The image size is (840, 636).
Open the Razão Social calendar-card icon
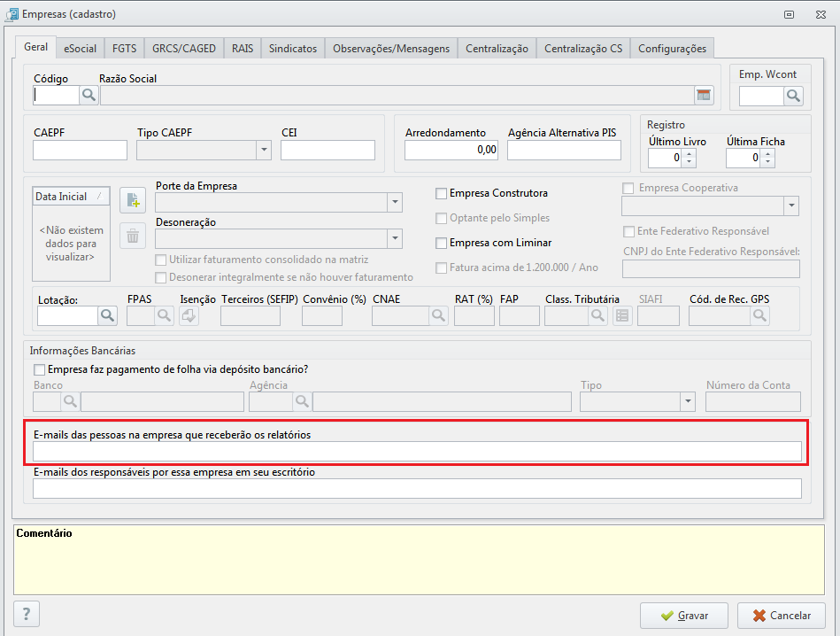tap(704, 96)
